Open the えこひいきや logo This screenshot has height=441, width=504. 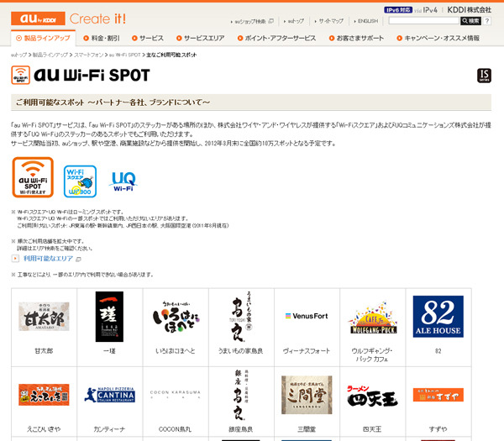(44, 395)
